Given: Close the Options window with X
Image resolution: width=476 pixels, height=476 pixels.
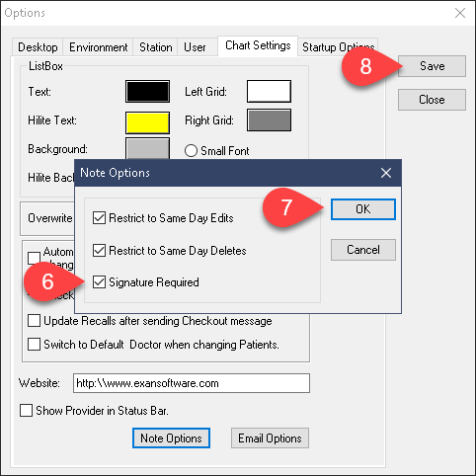Looking at the screenshot, I should [x=460, y=13].
